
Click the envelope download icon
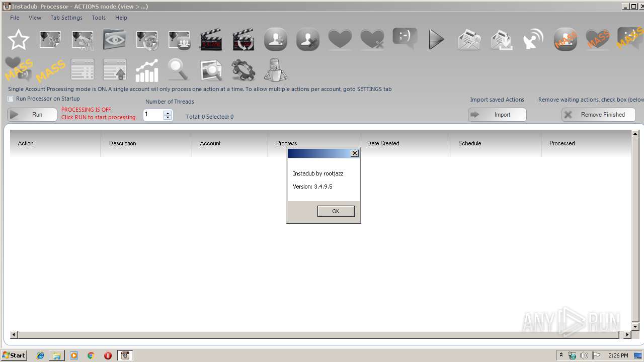(x=501, y=39)
